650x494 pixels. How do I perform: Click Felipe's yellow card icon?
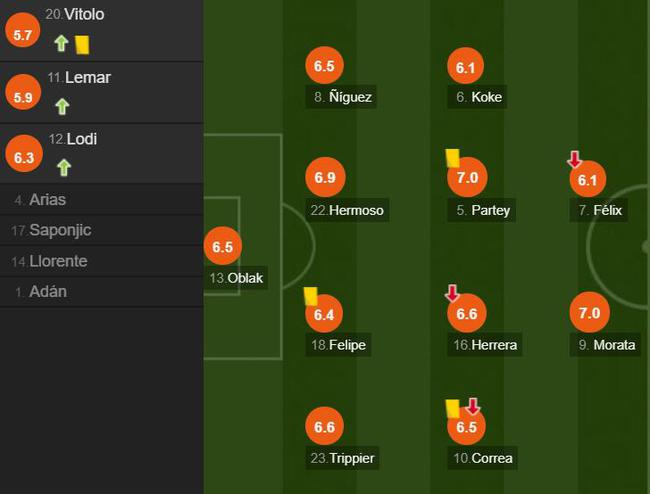click(311, 296)
